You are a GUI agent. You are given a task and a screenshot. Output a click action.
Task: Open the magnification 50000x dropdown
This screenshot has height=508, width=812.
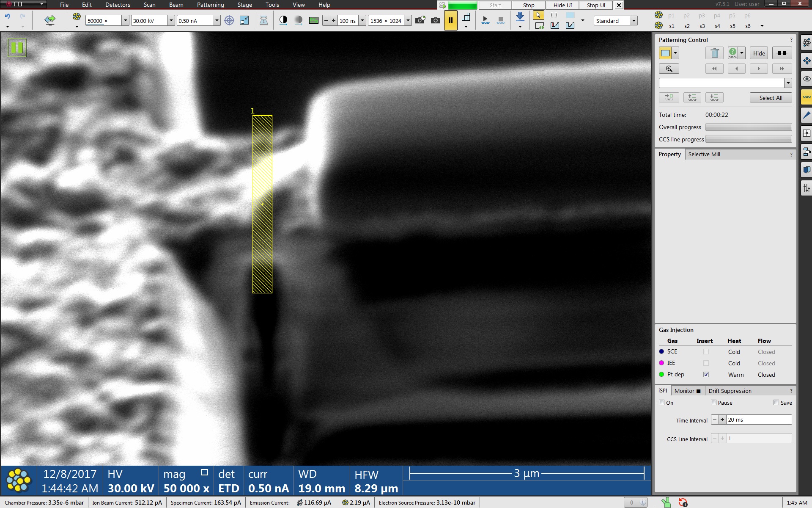pyautogui.click(x=125, y=20)
